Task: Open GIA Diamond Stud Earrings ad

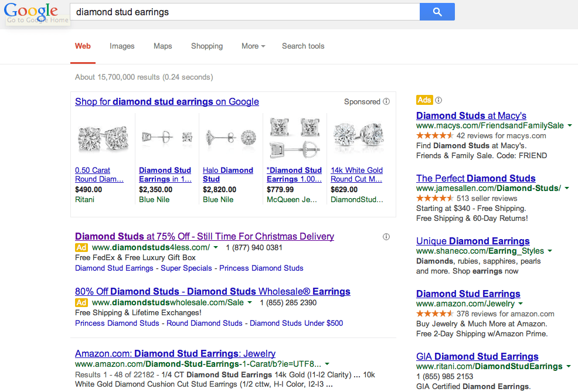Action: (x=477, y=357)
